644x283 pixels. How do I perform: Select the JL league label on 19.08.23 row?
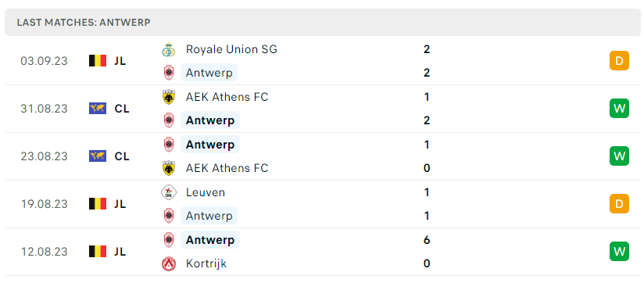click(120, 204)
